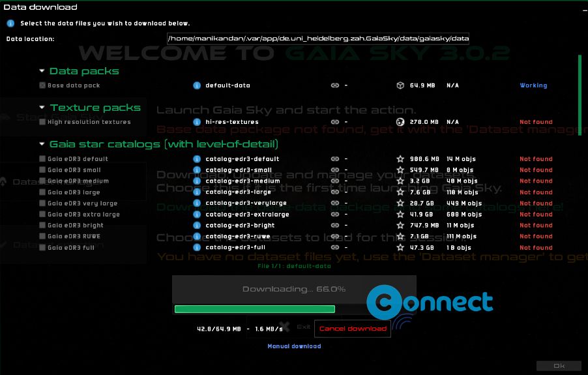
Task: Click info icon for catalog-edr3-bright
Action: [x=196, y=226]
